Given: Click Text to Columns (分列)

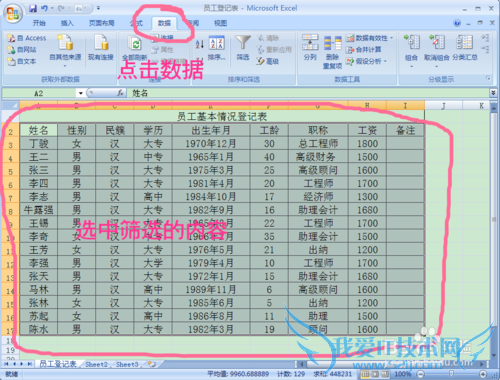Looking at the screenshot, I should coord(310,47).
